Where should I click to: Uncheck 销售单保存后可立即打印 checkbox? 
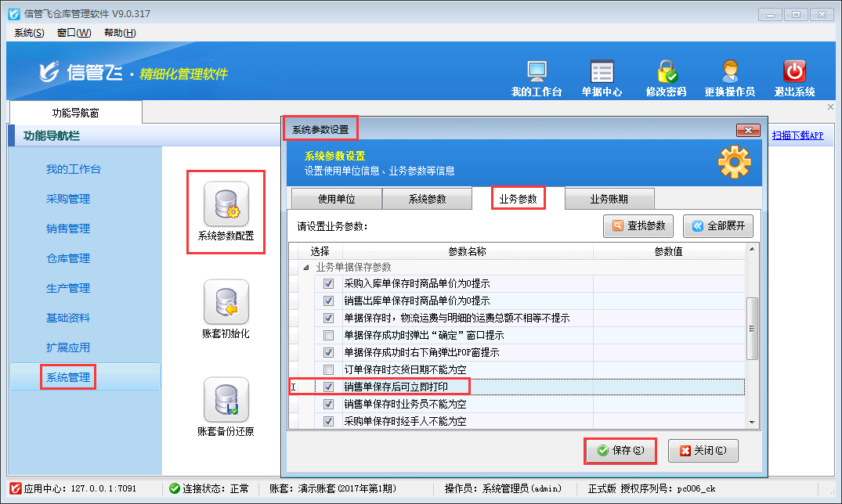329,387
